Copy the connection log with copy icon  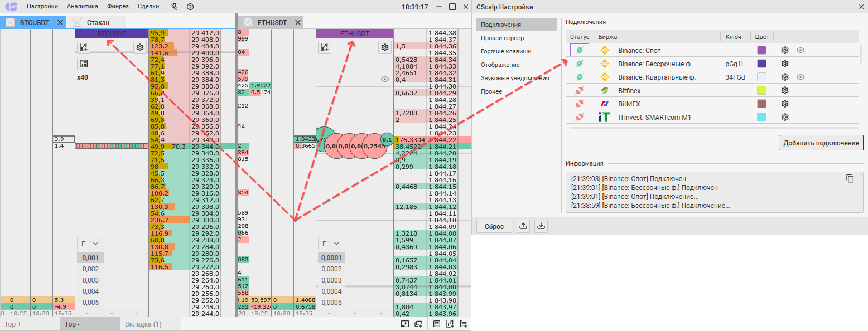tap(850, 178)
